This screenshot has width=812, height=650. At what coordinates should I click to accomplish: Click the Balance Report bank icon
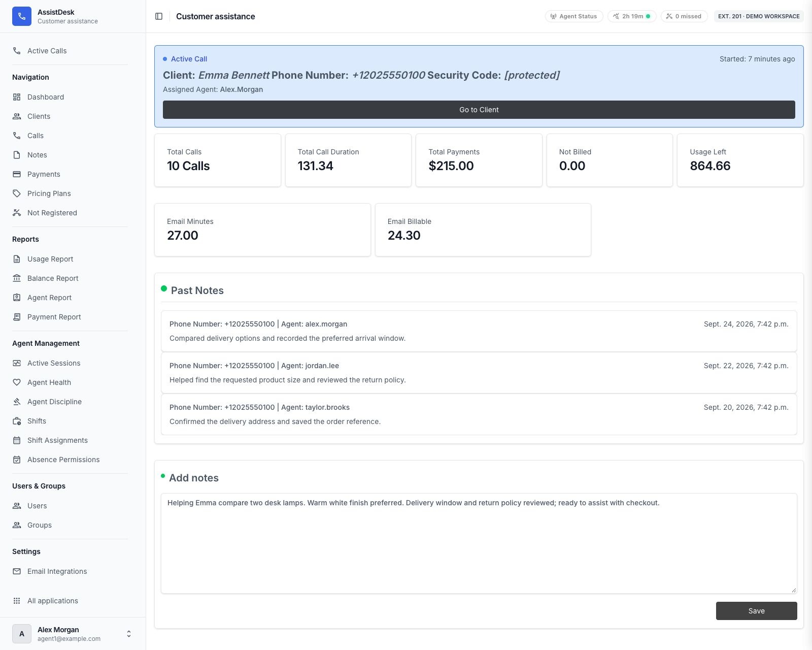(x=17, y=278)
